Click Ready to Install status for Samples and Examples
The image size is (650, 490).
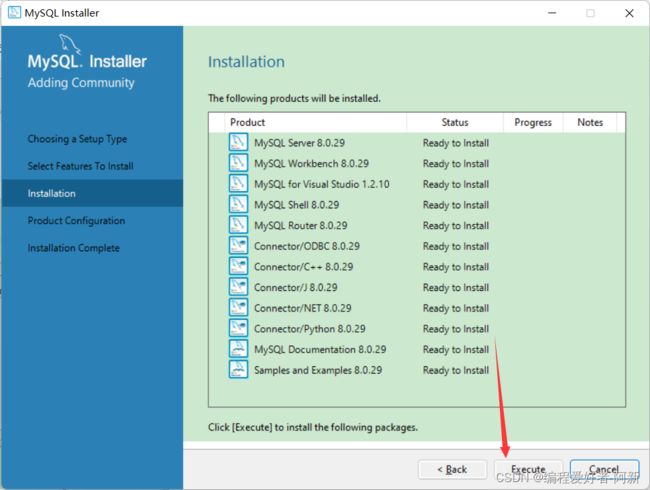point(456,370)
